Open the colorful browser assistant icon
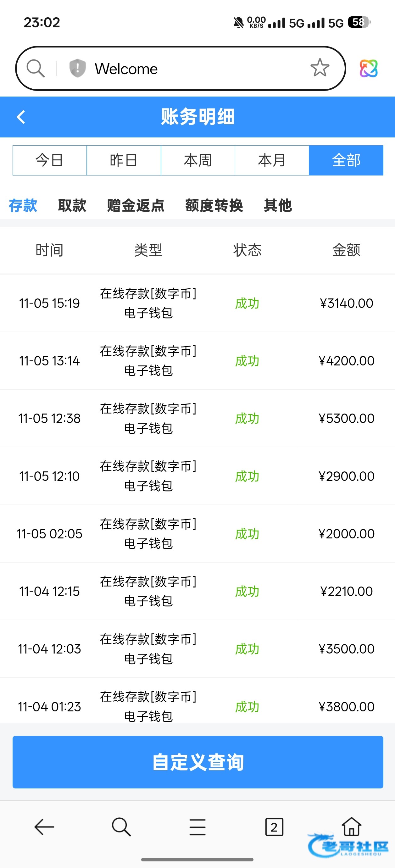Image resolution: width=395 pixels, height=868 pixels. [368, 69]
